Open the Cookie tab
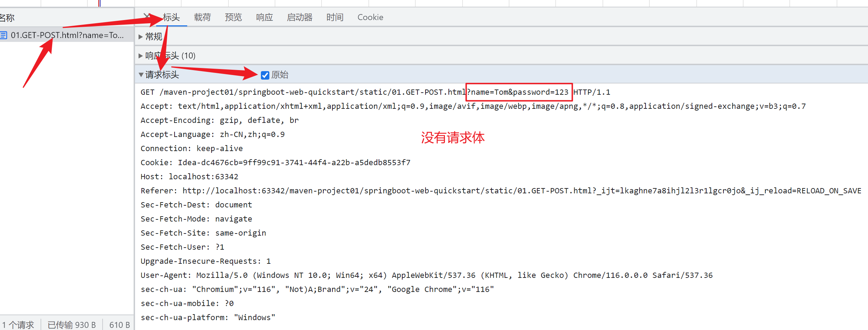The width and height of the screenshot is (868, 330). (x=370, y=17)
